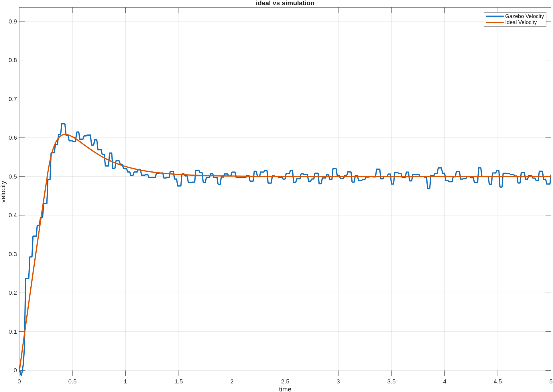Click the 3.5 tick label on x-axis
553x392 pixels.
[x=391, y=381]
